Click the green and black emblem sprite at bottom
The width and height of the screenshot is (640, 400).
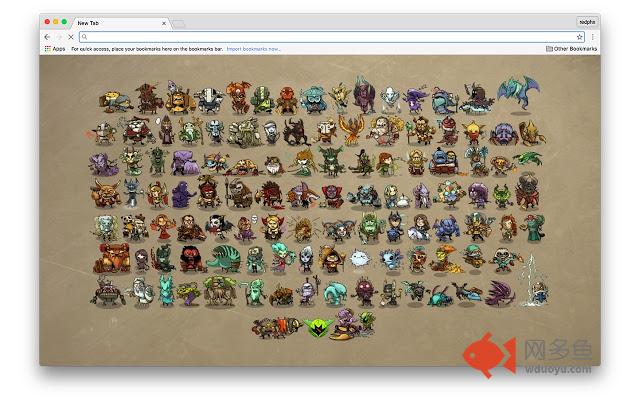(318, 328)
